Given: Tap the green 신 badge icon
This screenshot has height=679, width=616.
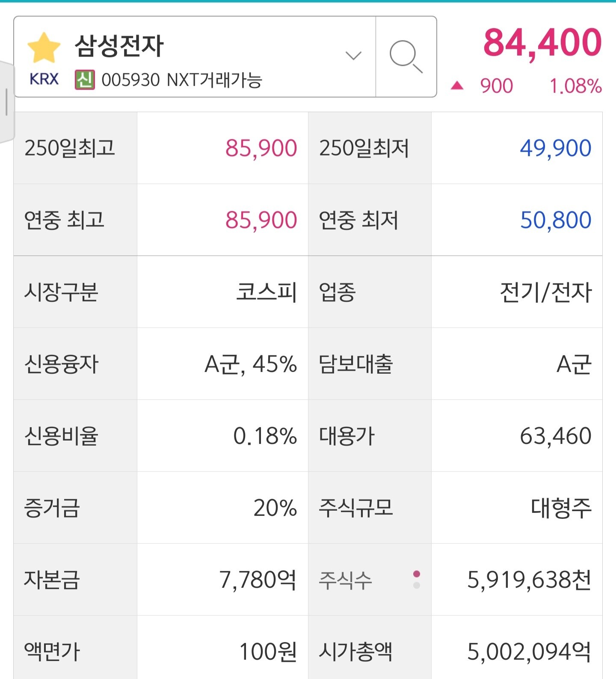Looking at the screenshot, I should [85, 80].
